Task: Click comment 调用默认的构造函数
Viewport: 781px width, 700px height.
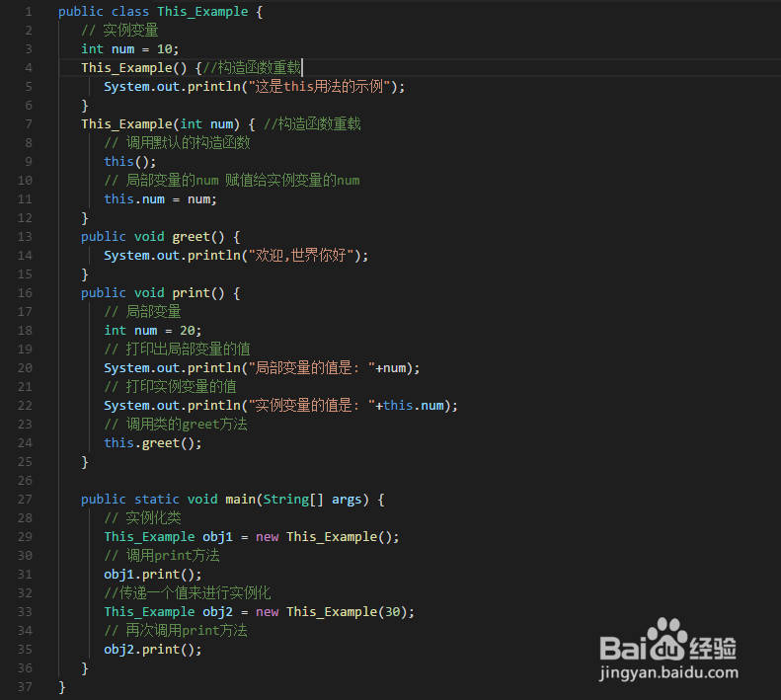Action: [x=178, y=143]
